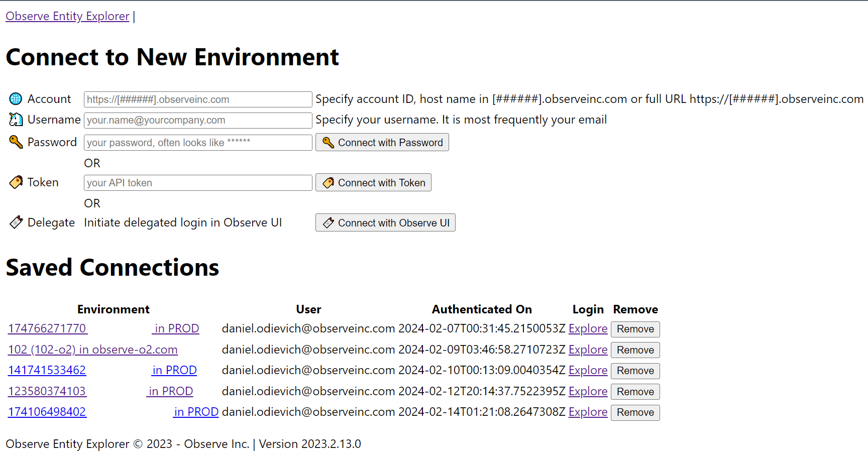Click the key icon beside Password
The height and width of the screenshot is (459, 868).
pos(16,142)
